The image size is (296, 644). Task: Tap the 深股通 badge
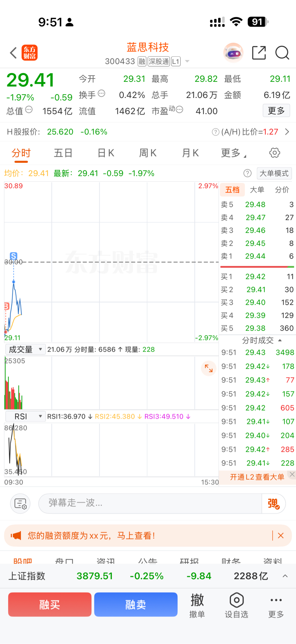[x=159, y=61]
